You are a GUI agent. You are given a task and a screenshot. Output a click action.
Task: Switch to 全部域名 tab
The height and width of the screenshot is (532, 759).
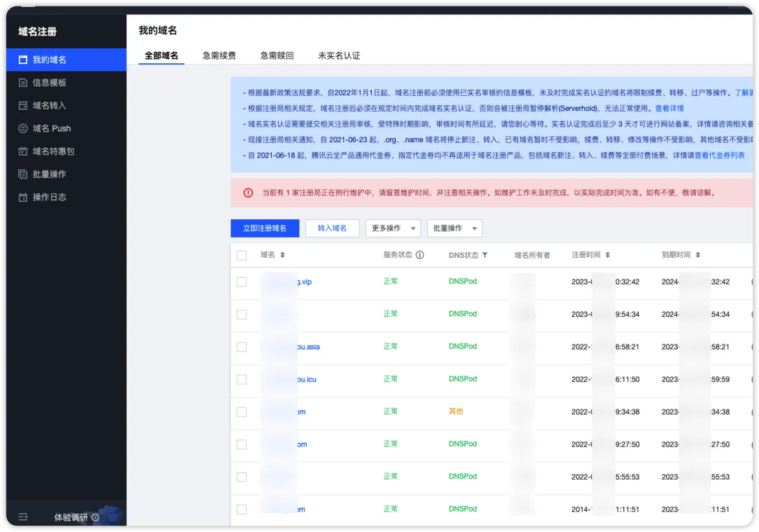tap(161, 55)
